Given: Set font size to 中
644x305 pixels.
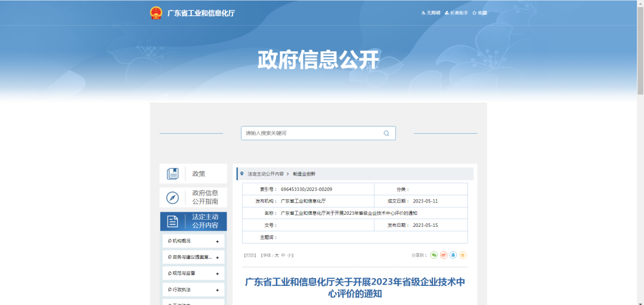Looking at the screenshot, I should pos(283,255).
